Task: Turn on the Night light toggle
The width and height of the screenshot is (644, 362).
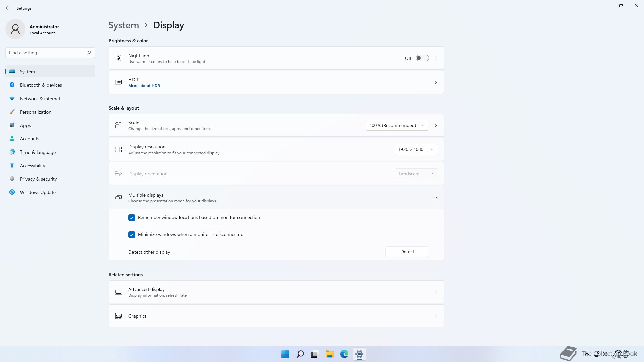Action: [422, 58]
